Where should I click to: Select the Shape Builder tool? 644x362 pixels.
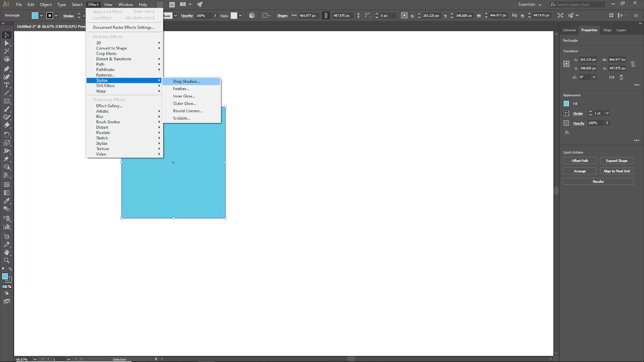click(x=6, y=167)
